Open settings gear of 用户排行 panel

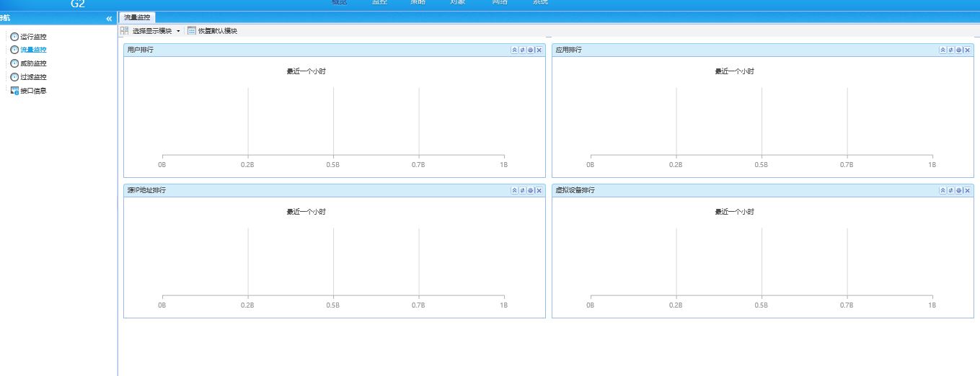pos(531,50)
